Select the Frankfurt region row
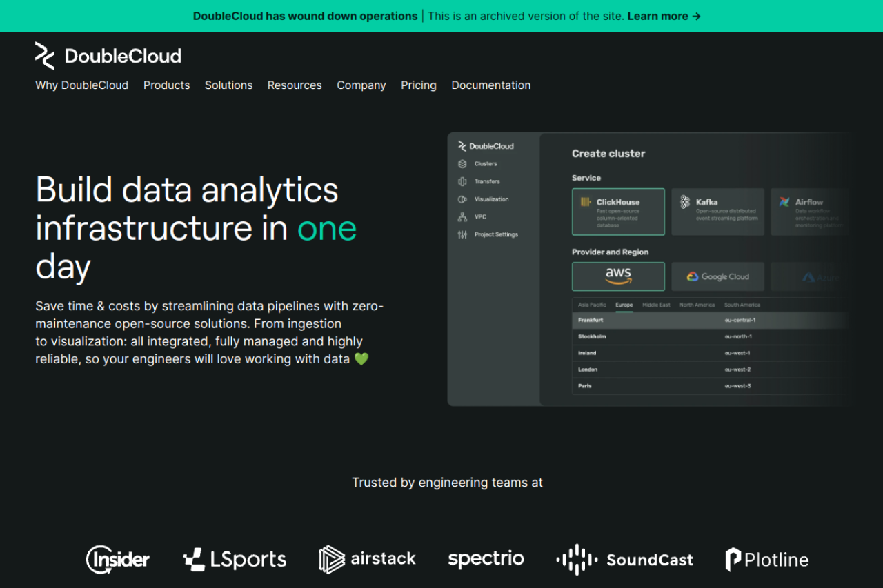Image resolution: width=883 pixels, height=588 pixels. pos(711,320)
